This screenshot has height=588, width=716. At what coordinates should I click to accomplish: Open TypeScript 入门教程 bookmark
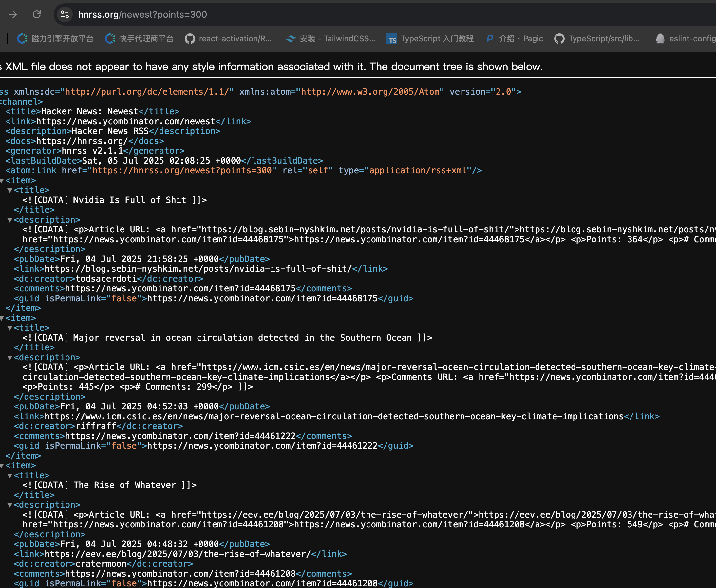point(430,39)
